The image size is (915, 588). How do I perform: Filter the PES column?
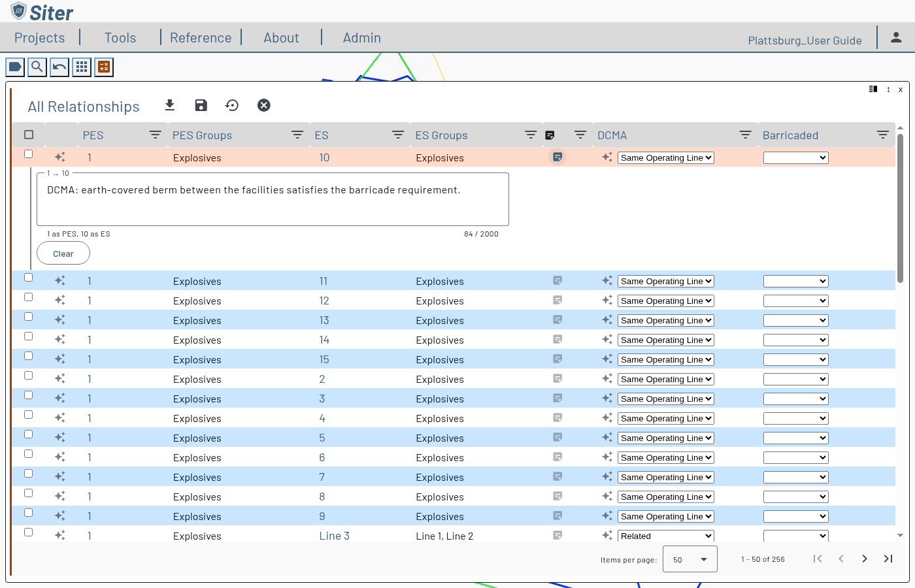pyautogui.click(x=156, y=135)
